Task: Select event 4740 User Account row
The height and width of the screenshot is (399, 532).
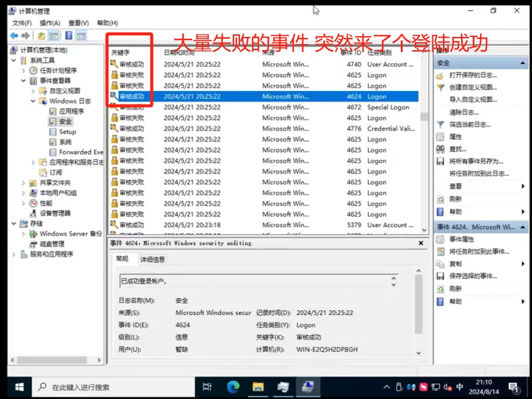Action: (x=264, y=64)
